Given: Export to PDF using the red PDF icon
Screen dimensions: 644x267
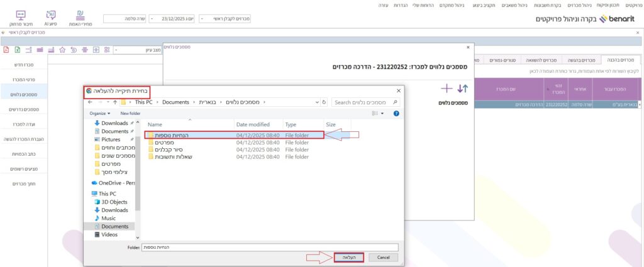Looking at the screenshot, I should (6, 50).
